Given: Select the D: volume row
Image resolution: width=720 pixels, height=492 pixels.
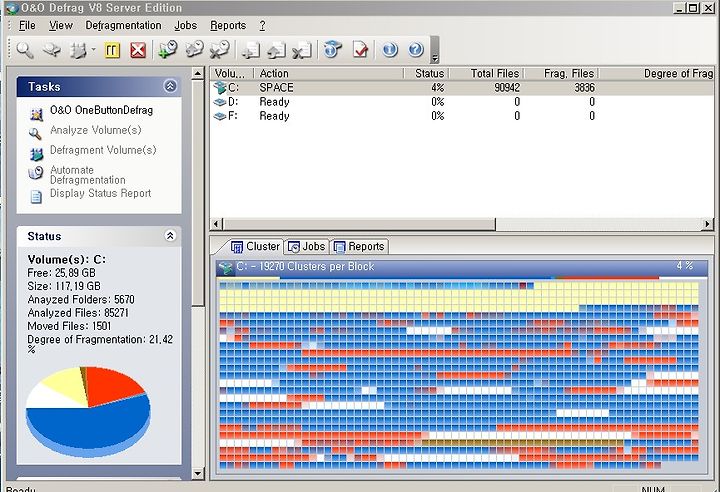Looking at the screenshot, I should coord(462,102).
